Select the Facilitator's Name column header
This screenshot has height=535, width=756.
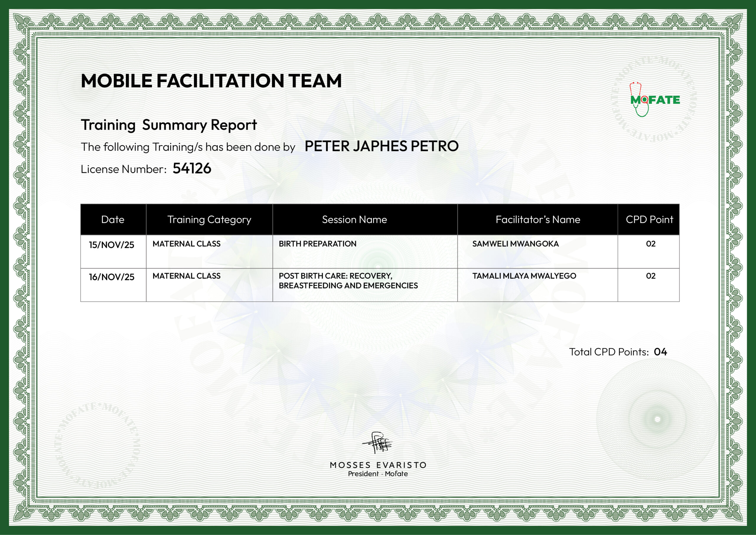538,219
